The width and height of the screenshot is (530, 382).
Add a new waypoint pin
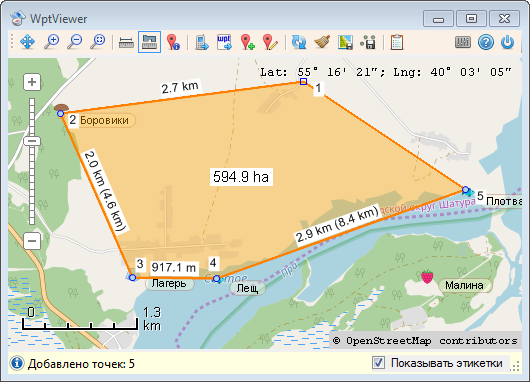247,42
